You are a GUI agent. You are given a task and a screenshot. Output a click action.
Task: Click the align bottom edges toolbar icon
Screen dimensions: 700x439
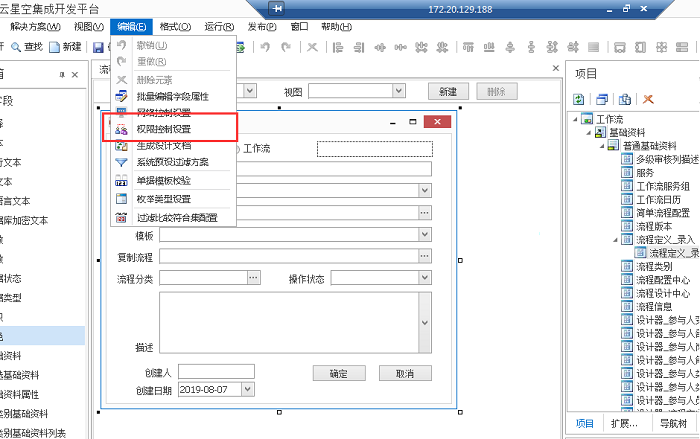click(489, 46)
